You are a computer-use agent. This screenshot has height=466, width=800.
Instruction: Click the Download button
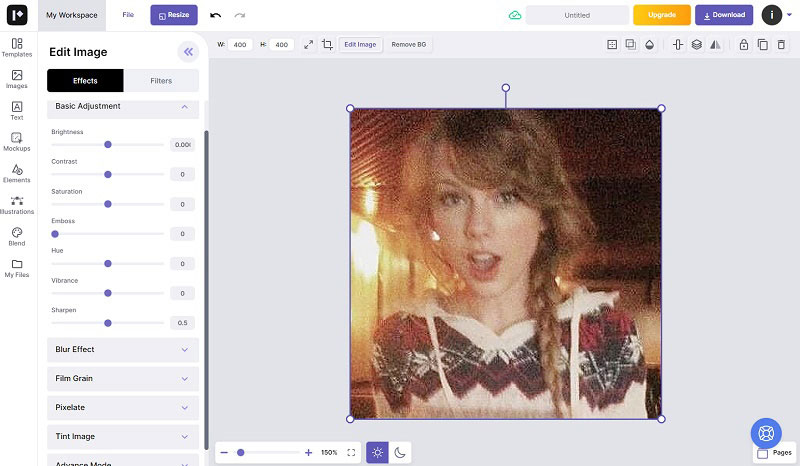724,15
